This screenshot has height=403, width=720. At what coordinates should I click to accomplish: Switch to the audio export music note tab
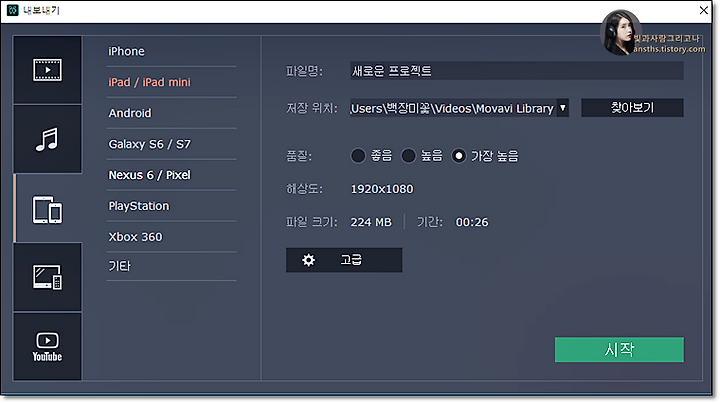[47, 139]
